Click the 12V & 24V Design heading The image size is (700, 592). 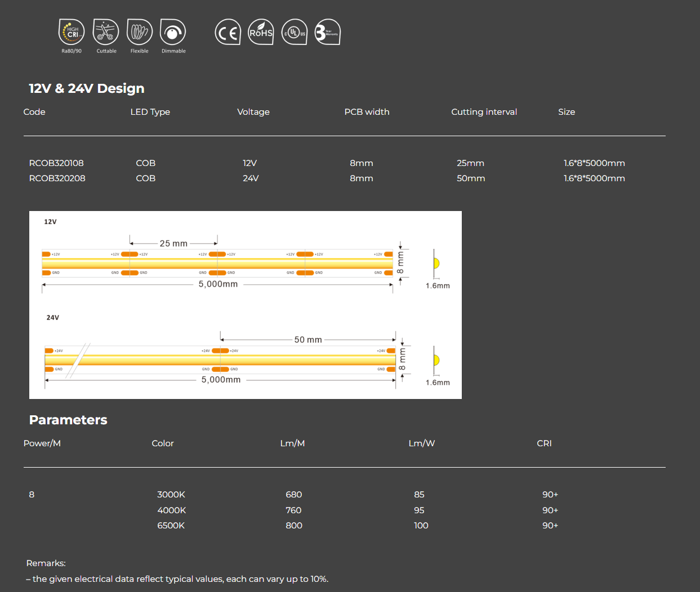87,88
